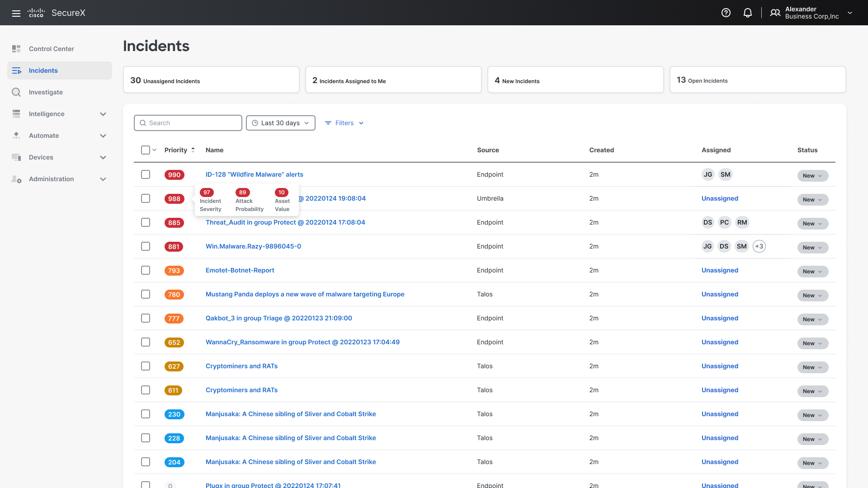868x488 pixels.
Task: Open the Last 30 days time range dropdown
Action: (x=281, y=123)
